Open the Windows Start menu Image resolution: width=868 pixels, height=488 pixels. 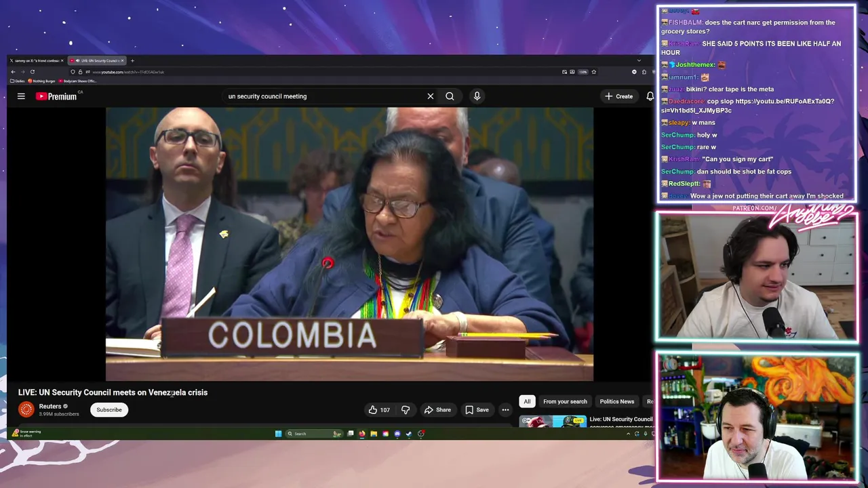(278, 434)
